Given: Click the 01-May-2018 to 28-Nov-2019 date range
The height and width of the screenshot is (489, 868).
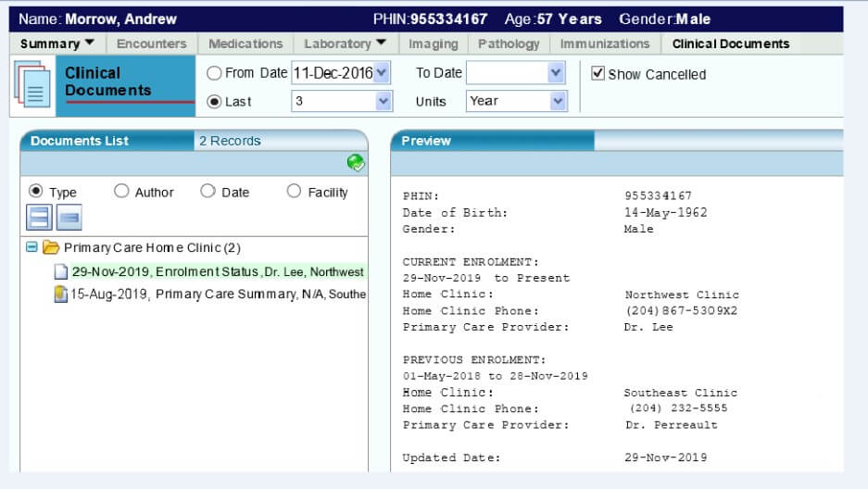Looking at the screenshot, I should pyautogui.click(x=495, y=376).
